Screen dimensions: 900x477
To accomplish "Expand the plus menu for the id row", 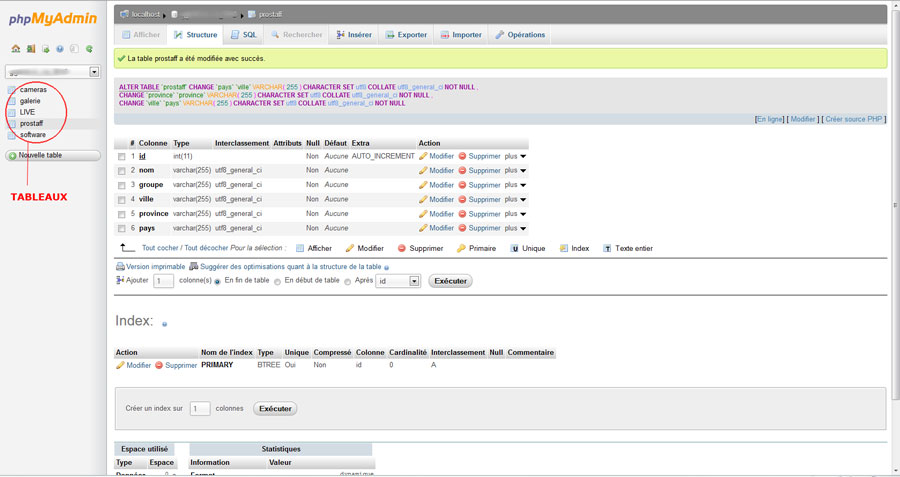I will pyautogui.click(x=515, y=156).
